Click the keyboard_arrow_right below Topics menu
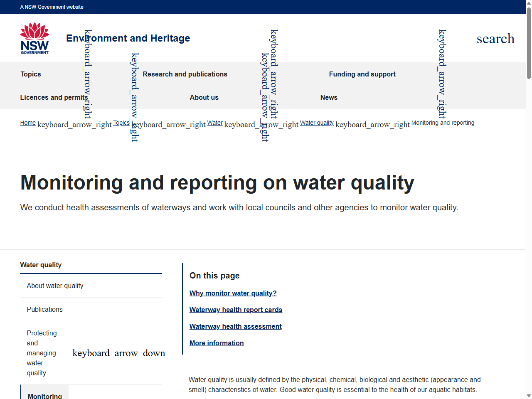 point(86,74)
